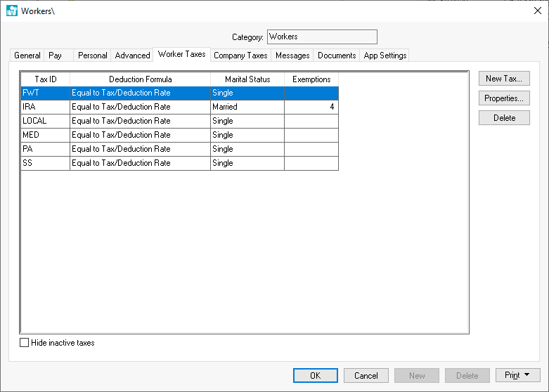Open the Documents tab
This screenshot has width=549, height=392.
(x=337, y=55)
